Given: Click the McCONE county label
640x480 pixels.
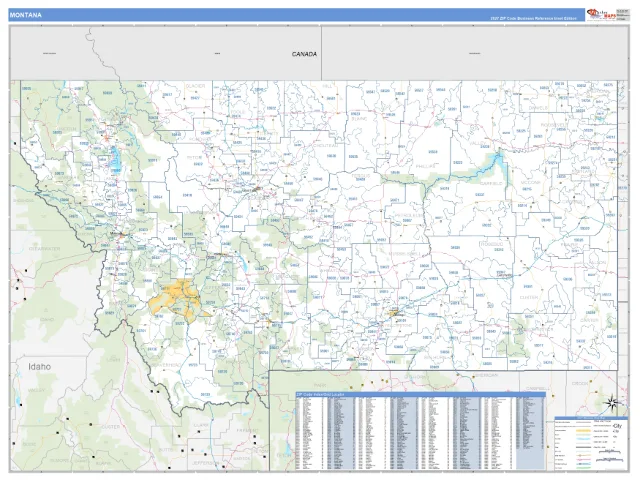Looking at the screenshot, I should coord(531,182).
